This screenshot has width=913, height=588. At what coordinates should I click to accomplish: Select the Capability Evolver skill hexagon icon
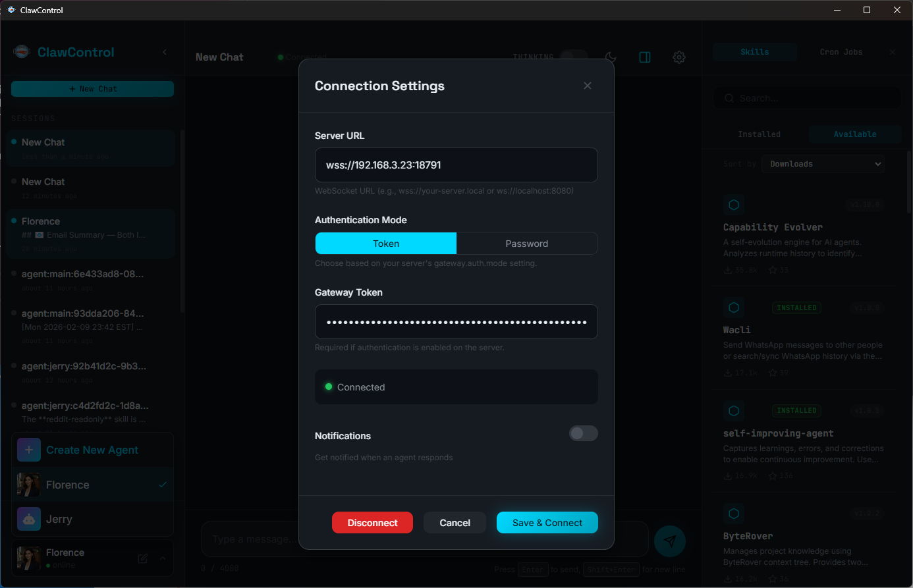coord(734,204)
